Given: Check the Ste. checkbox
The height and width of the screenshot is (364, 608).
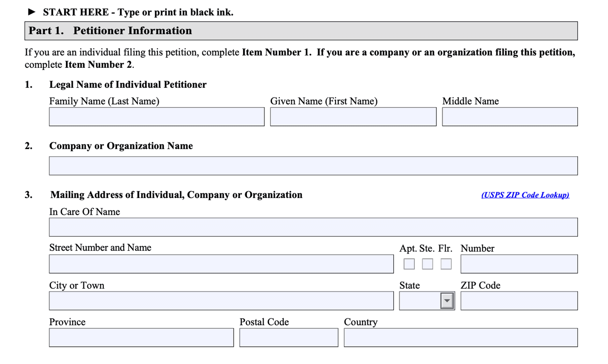Looking at the screenshot, I should pos(427,264).
